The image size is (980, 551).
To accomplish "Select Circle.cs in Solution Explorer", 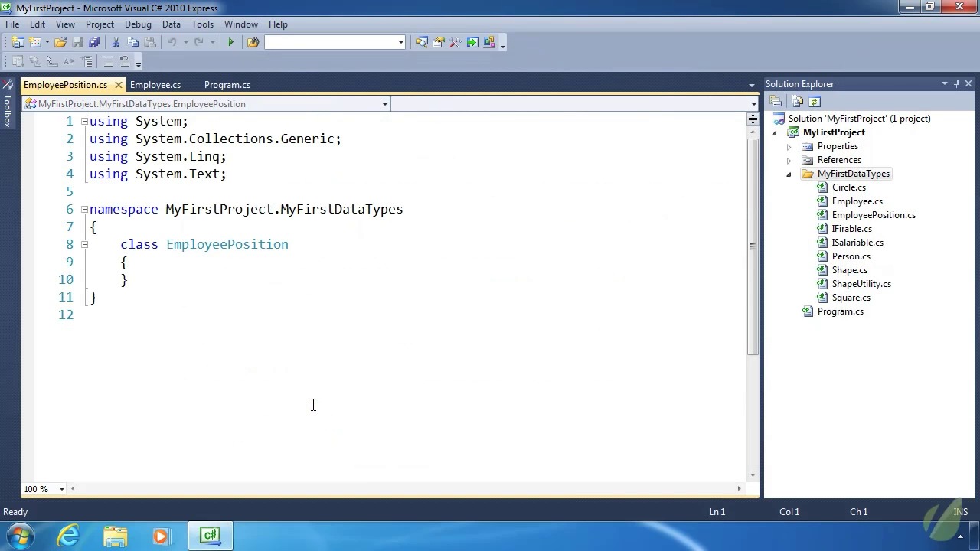I will click(848, 187).
